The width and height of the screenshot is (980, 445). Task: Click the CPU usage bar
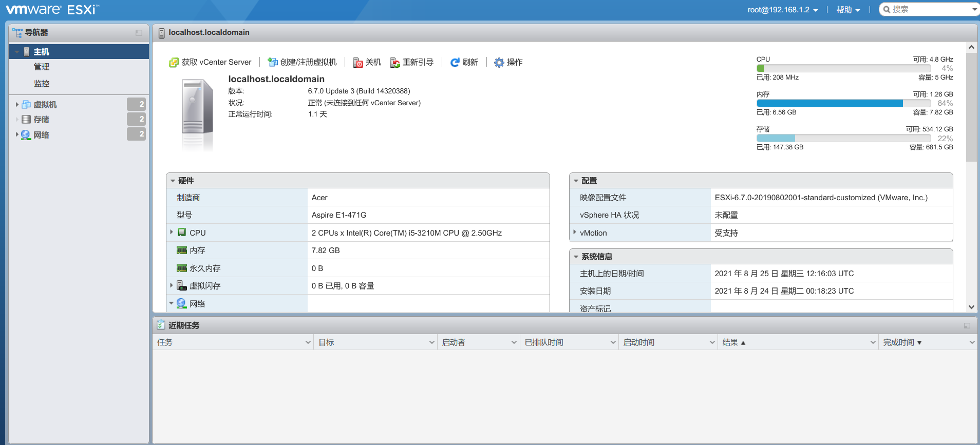coord(843,68)
